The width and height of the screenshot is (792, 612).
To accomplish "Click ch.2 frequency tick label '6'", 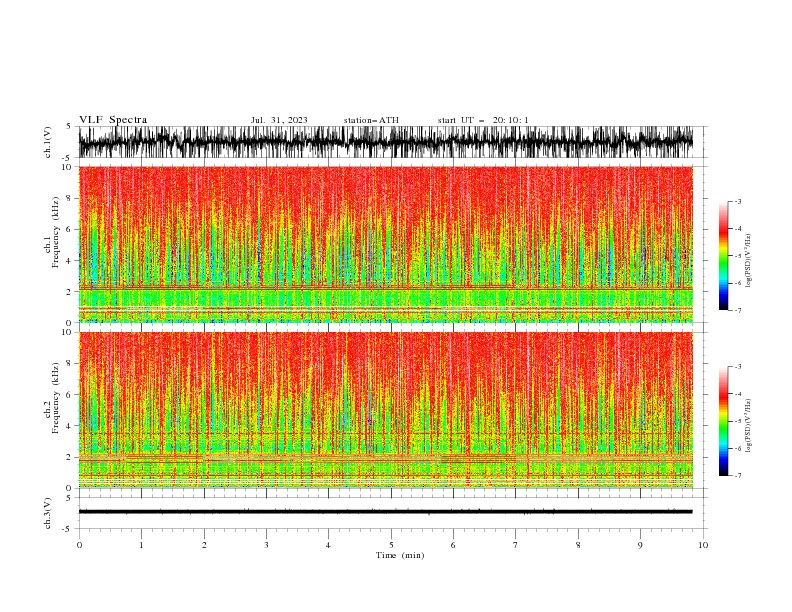I will [70, 395].
